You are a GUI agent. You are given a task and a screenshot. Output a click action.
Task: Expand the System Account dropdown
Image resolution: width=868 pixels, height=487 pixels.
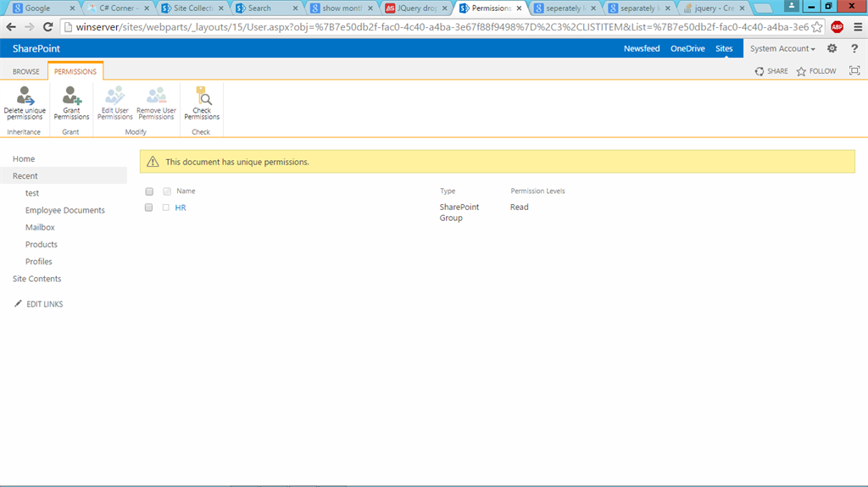(x=782, y=49)
